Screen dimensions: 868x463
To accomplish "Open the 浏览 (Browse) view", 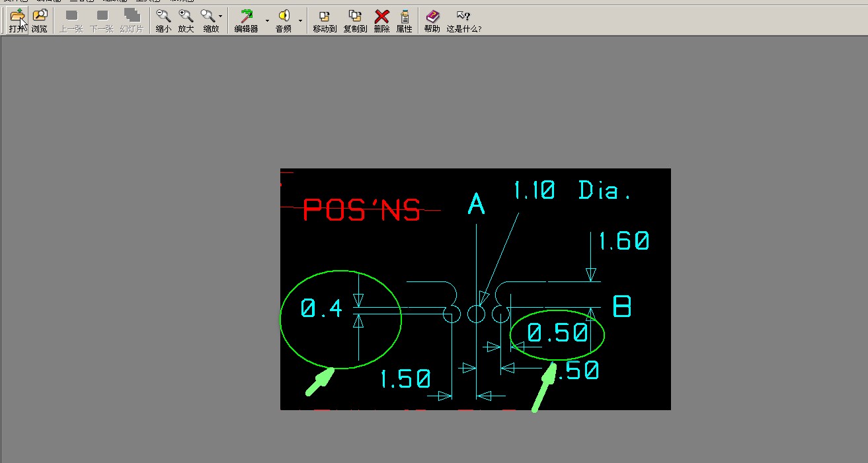I will [x=40, y=20].
